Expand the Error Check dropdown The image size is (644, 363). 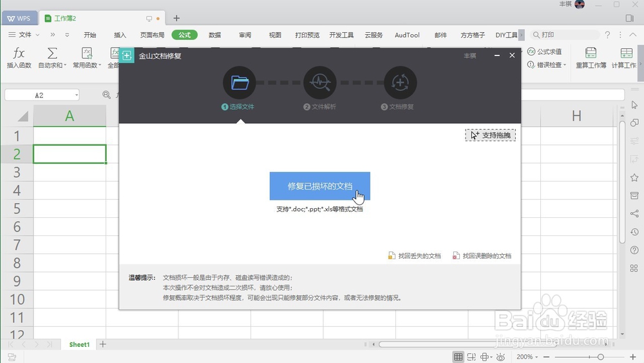point(565,64)
